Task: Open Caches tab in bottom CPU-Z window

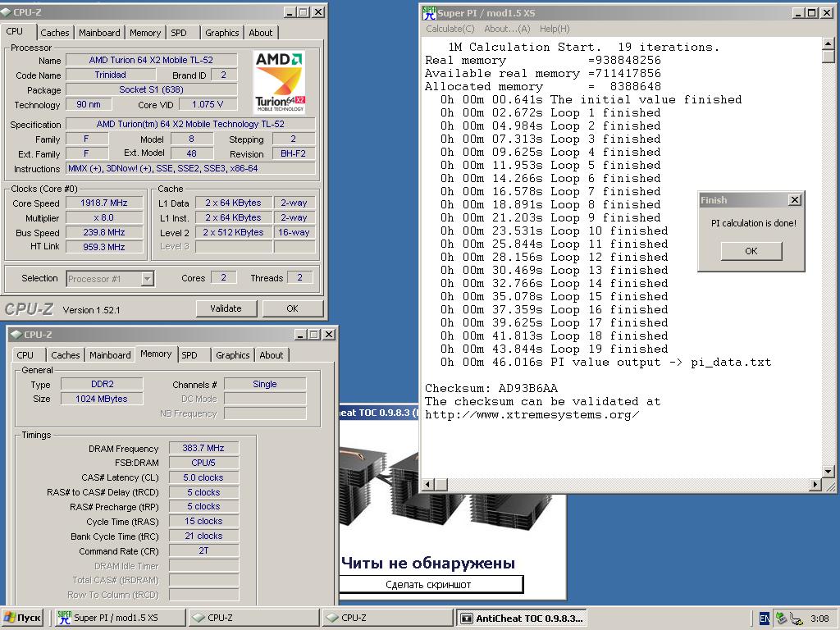Action: pos(66,355)
